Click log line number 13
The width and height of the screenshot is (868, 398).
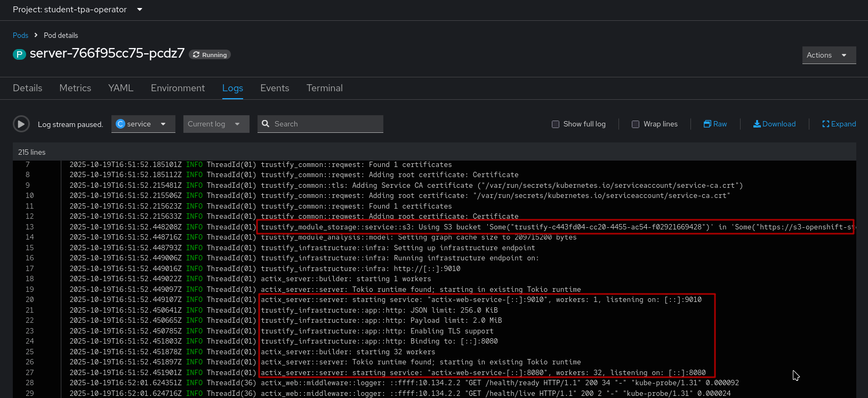(30, 227)
